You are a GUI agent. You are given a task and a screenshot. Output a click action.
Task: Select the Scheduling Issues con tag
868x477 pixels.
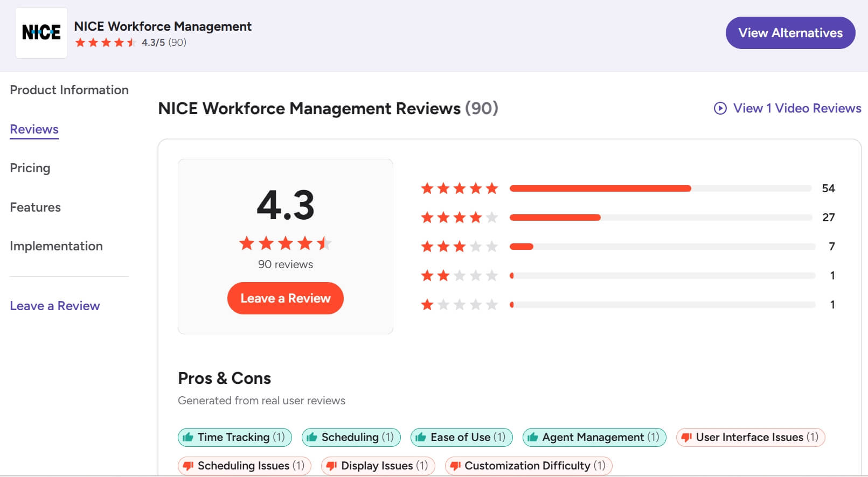[x=244, y=466]
